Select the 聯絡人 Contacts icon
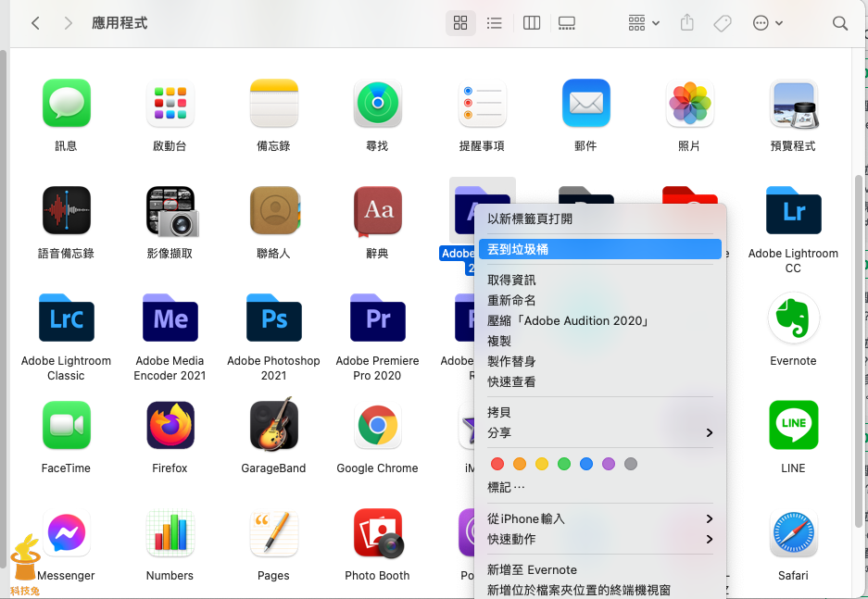This screenshot has width=868, height=599. click(x=274, y=210)
